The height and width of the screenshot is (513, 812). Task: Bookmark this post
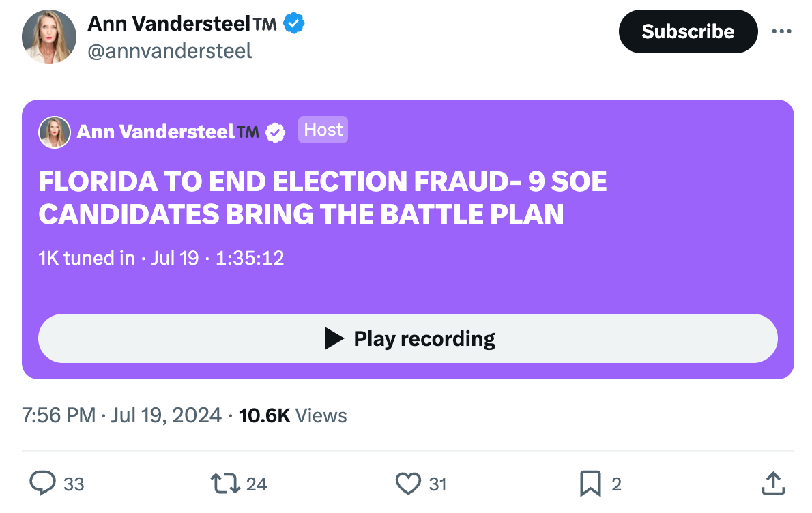[x=590, y=484]
